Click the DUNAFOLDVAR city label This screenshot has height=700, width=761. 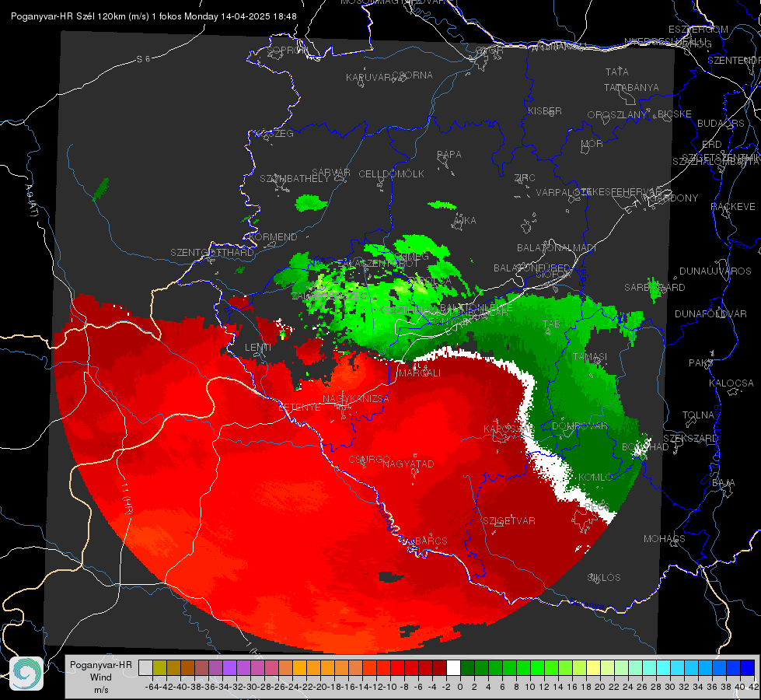click(710, 314)
